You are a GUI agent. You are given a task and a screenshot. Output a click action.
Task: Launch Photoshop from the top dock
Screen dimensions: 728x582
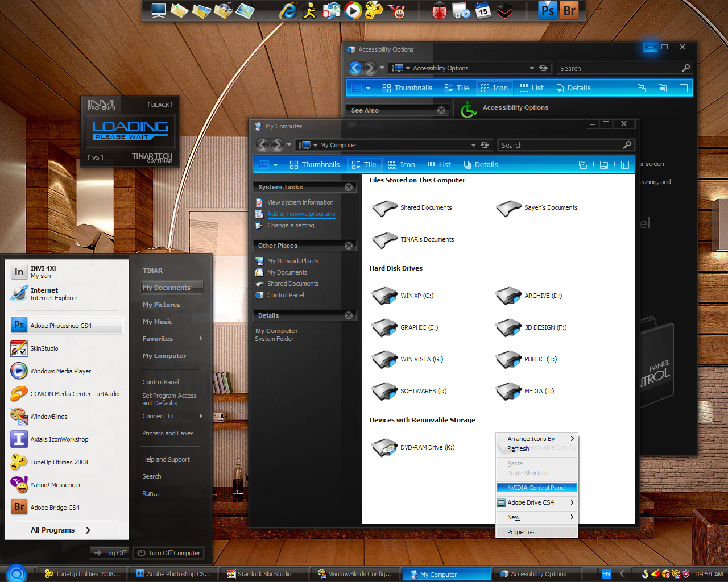548,10
